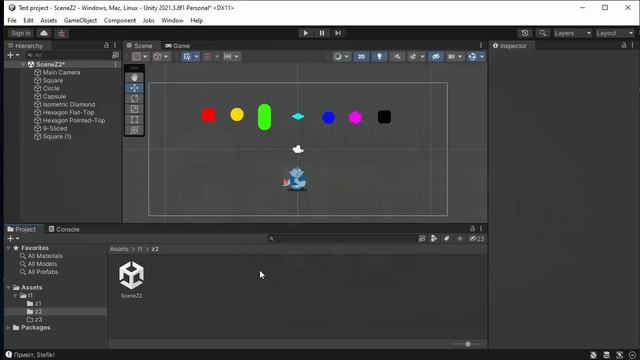Select the Transform tool in Scene
Screen dimensions: 640x360
pos(134,130)
